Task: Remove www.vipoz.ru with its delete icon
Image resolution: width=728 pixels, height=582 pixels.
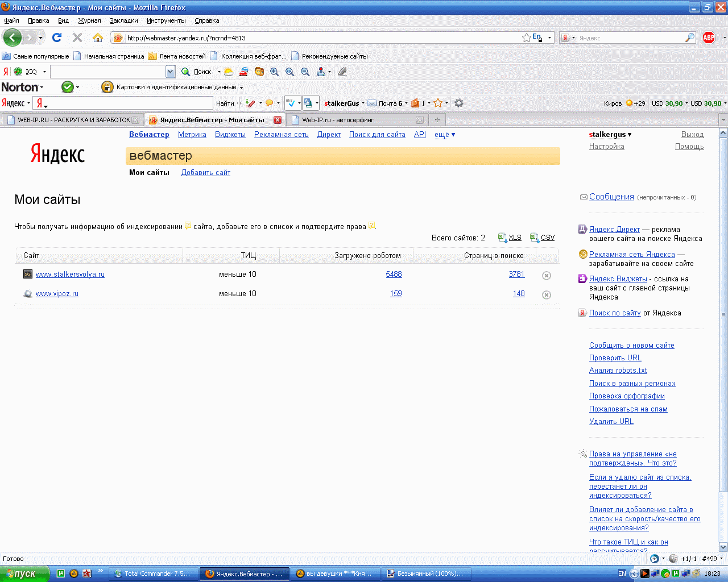Action: tap(547, 295)
